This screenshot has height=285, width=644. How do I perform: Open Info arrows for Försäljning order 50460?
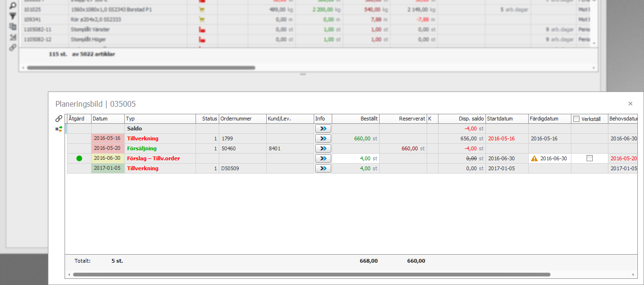[x=323, y=148]
